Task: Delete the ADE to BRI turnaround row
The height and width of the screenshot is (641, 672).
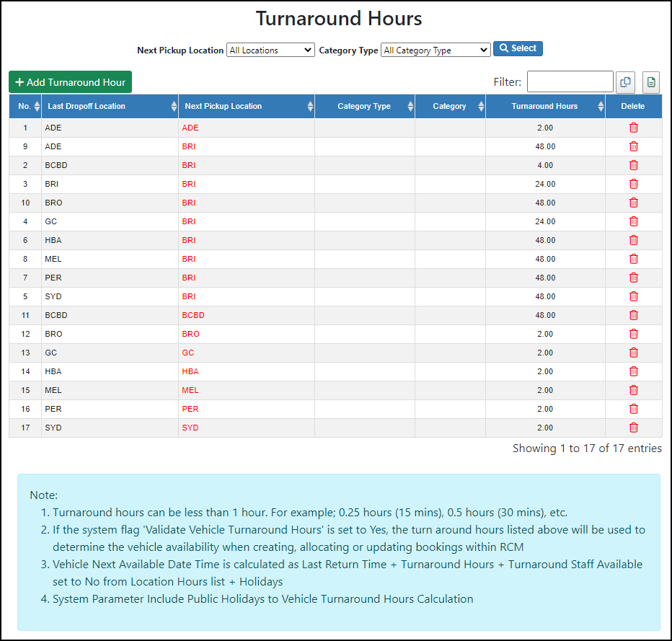Action: pos(633,146)
